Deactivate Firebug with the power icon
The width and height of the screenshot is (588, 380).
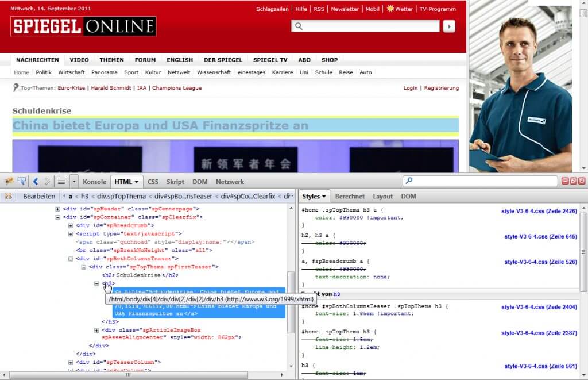point(582,181)
